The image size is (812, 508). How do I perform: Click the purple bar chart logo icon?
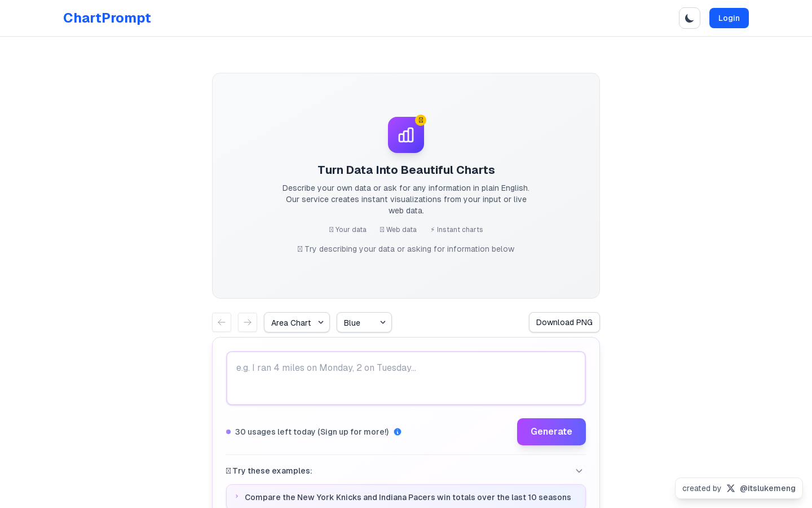(x=406, y=135)
